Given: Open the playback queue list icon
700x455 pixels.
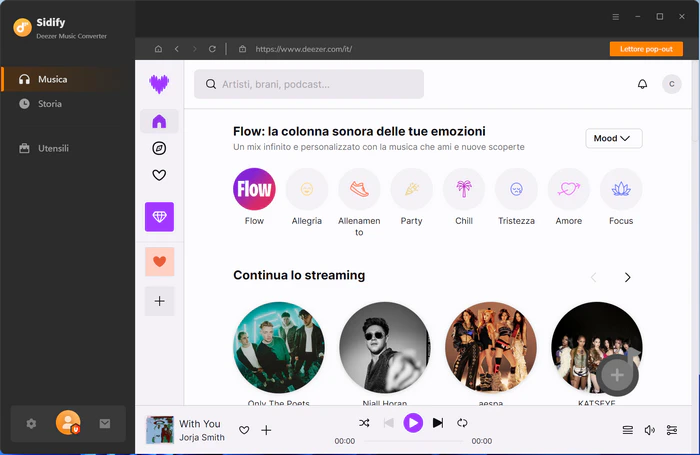Looking at the screenshot, I should (x=628, y=430).
